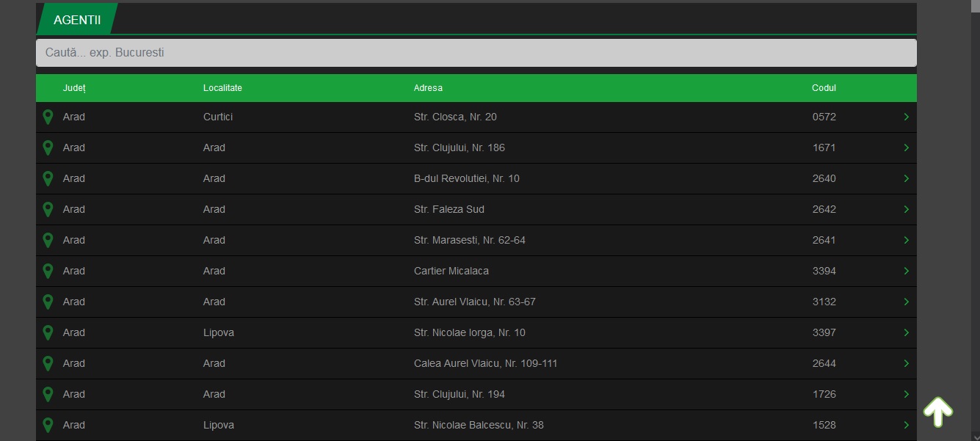Expand agency row with code 0572
The height and width of the screenshot is (441, 980).
(x=907, y=117)
